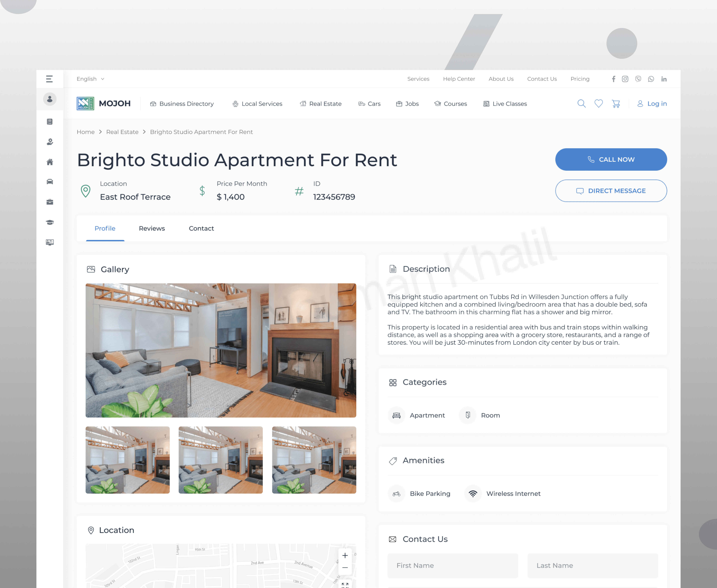
Task: Click the First Name input field
Action: pos(453,565)
